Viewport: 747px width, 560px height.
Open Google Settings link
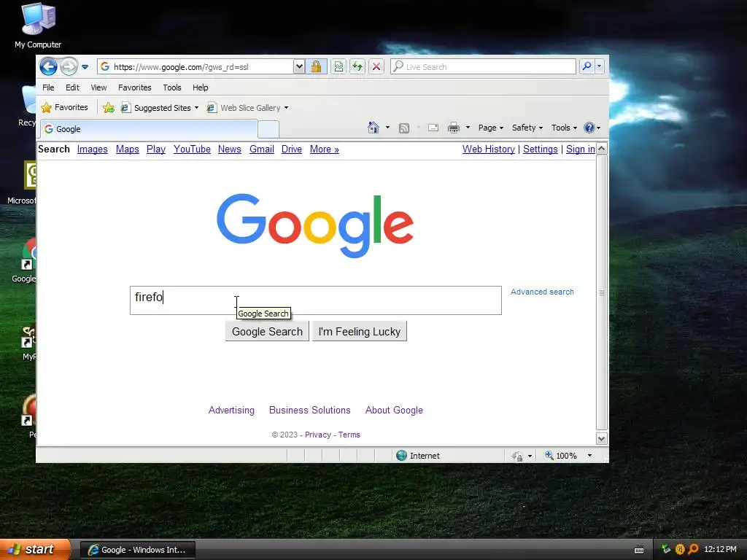(x=541, y=149)
